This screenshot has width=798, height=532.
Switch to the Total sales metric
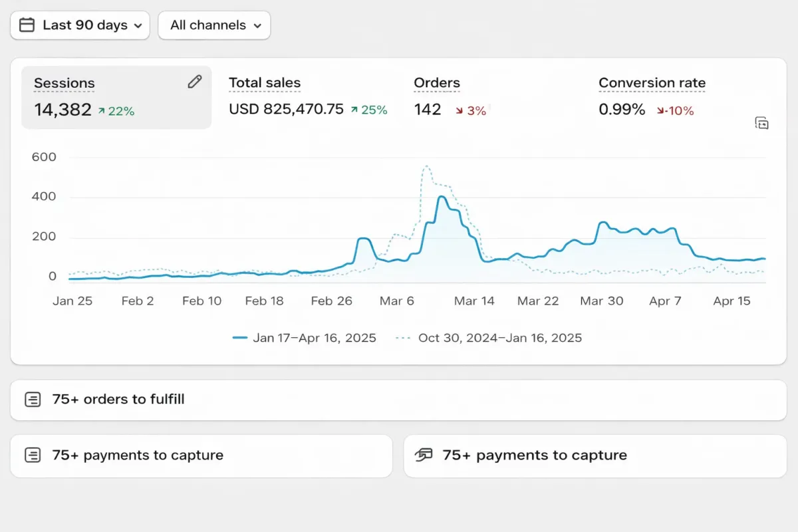tap(265, 83)
